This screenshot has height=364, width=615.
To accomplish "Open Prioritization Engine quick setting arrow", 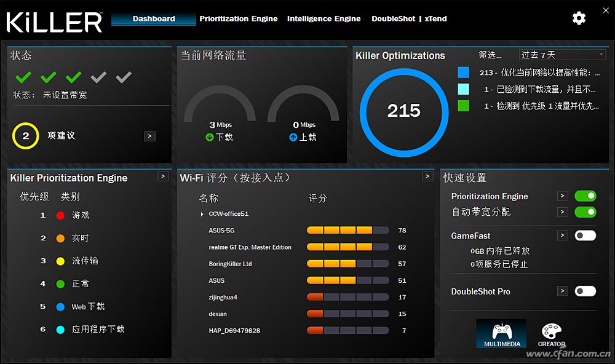I will pos(563,196).
